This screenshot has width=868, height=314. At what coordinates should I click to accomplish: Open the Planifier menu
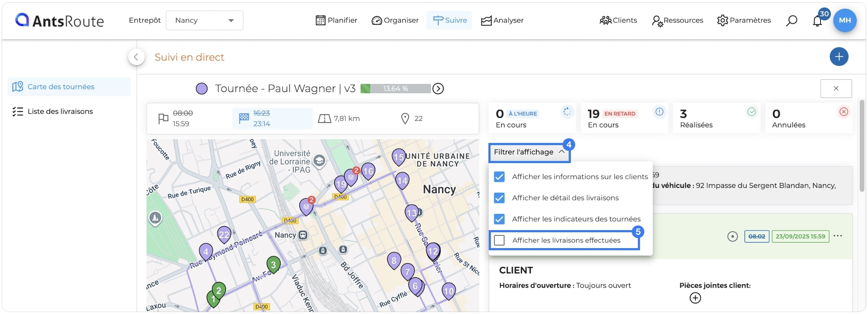(x=336, y=21)
